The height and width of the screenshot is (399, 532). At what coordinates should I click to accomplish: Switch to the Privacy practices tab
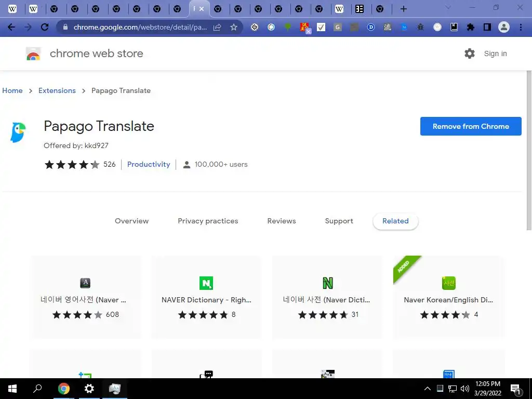coord(208,221)
